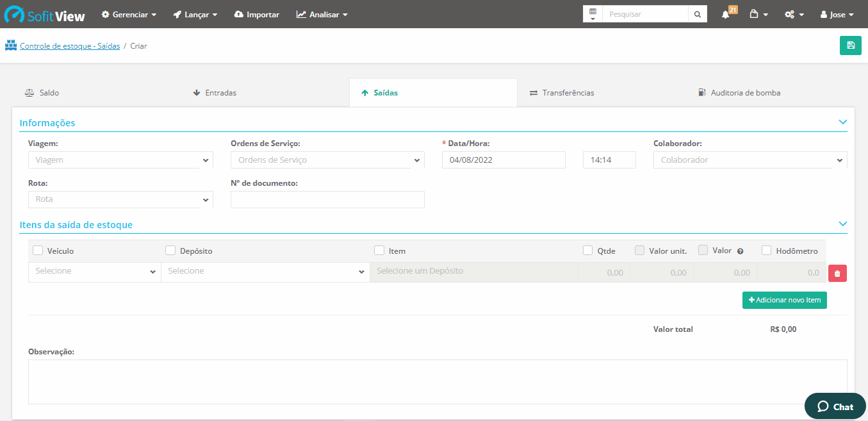Open the Rota dropdown
The width and height of the screenshot is (868, 421).
[120, 199]
